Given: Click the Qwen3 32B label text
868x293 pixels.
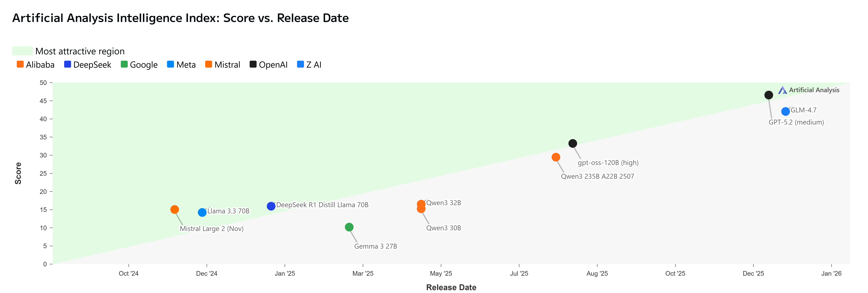Looking at the screenshot, I should coord(443,203).
